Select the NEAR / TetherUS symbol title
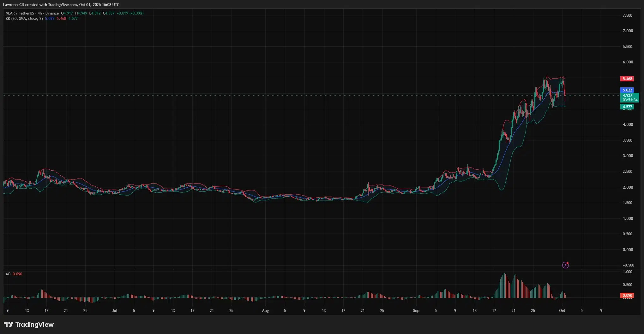The image size is (644, 334). 20,13
